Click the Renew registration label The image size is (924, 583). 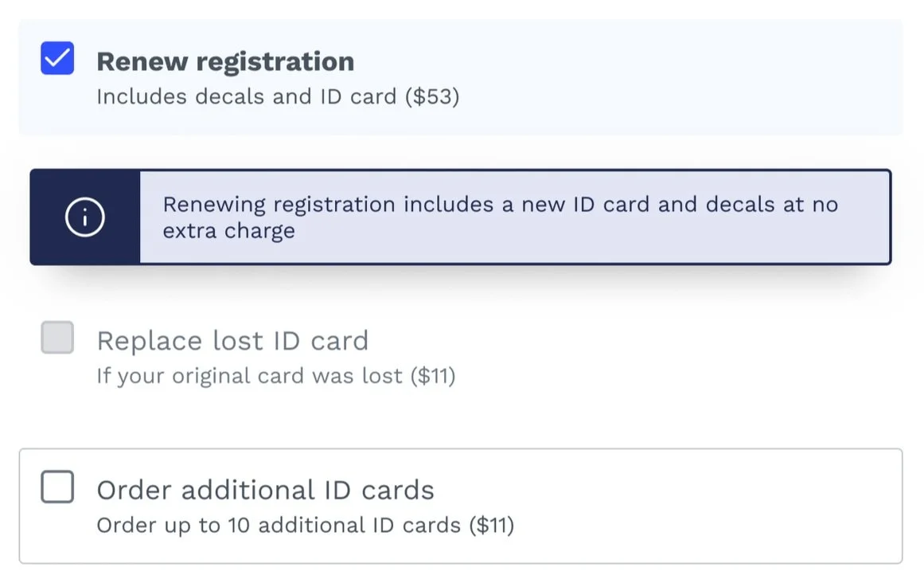[x=224, y=61]
